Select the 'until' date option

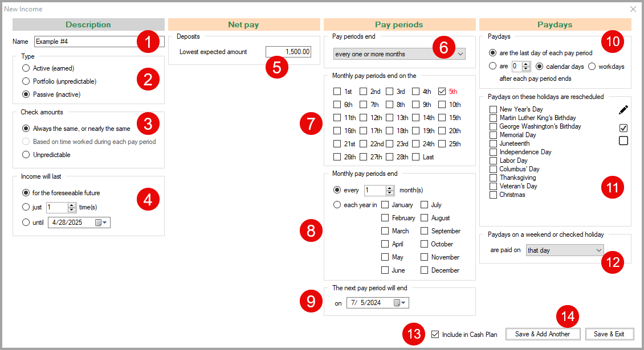coord(26,223)
